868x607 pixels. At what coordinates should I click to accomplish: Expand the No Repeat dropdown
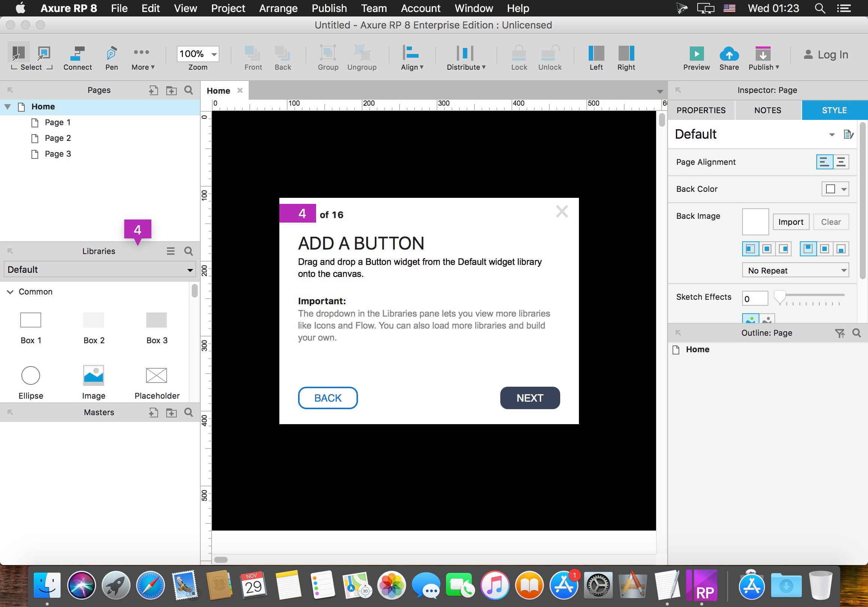(795, 271)
